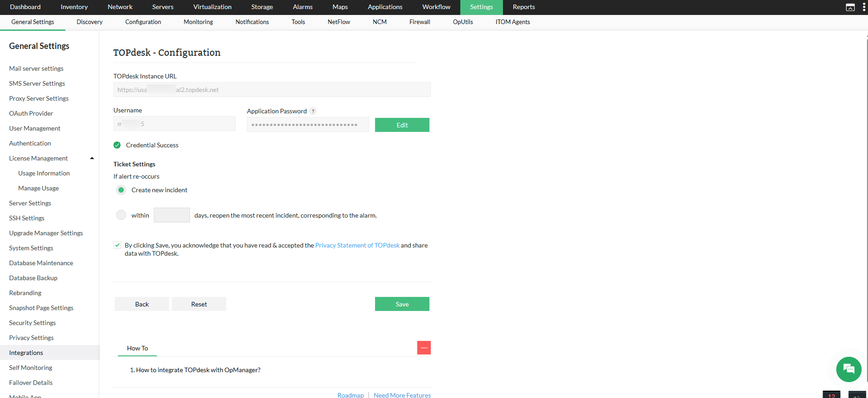Screen dimensions: 868x398
Task: Click the TOPdesk Instance URL field
Action: pyautogui.click(x=272, y=90)
